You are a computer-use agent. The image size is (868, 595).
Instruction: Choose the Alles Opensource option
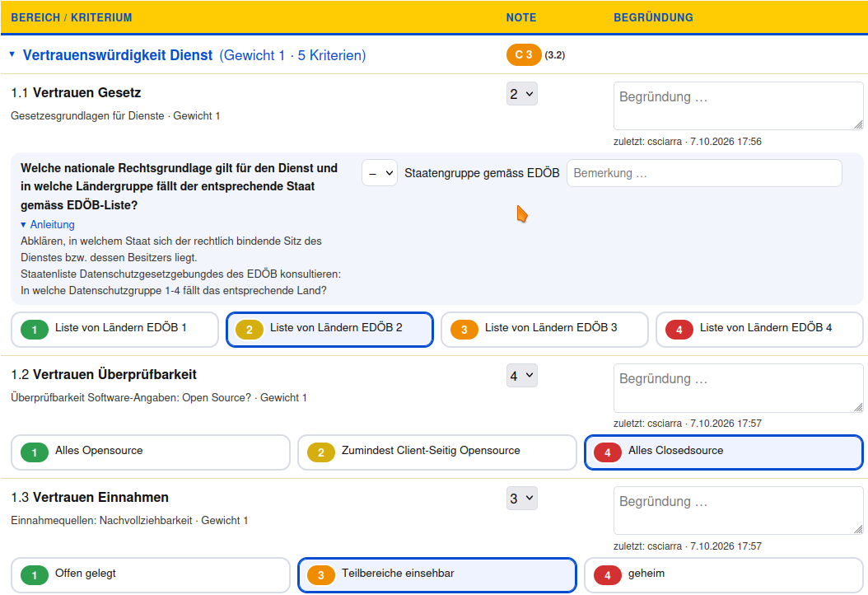[151, 452]
